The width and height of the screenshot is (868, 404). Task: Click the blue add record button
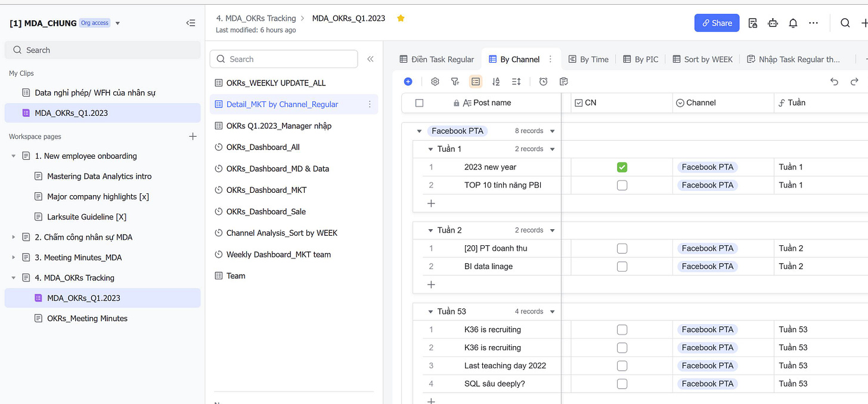(408, 81)
